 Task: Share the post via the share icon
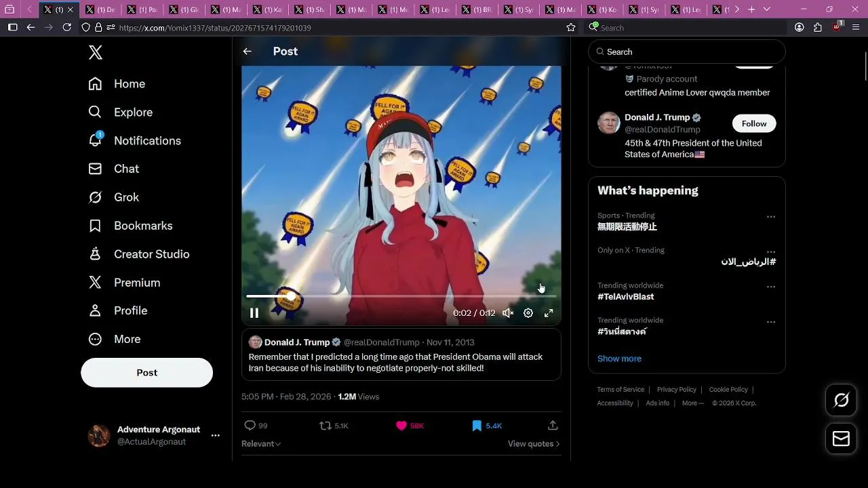553,426
